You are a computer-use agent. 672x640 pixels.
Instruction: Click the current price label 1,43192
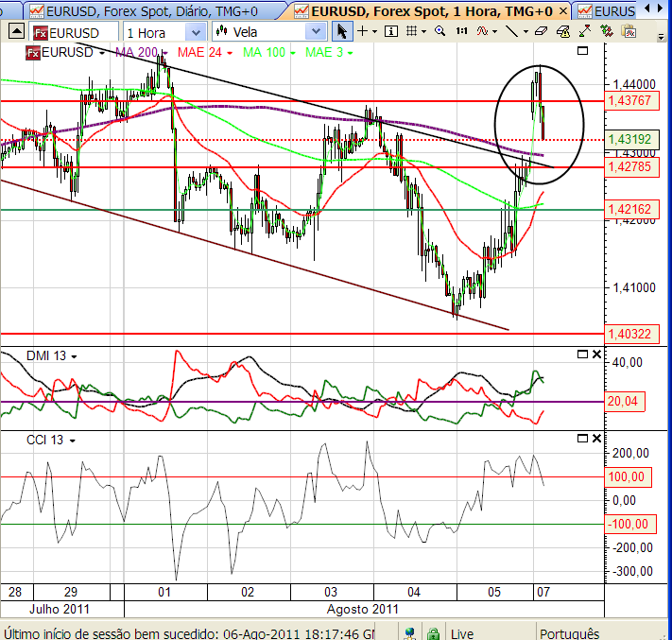pyautogui.click(x=631, y=139)
